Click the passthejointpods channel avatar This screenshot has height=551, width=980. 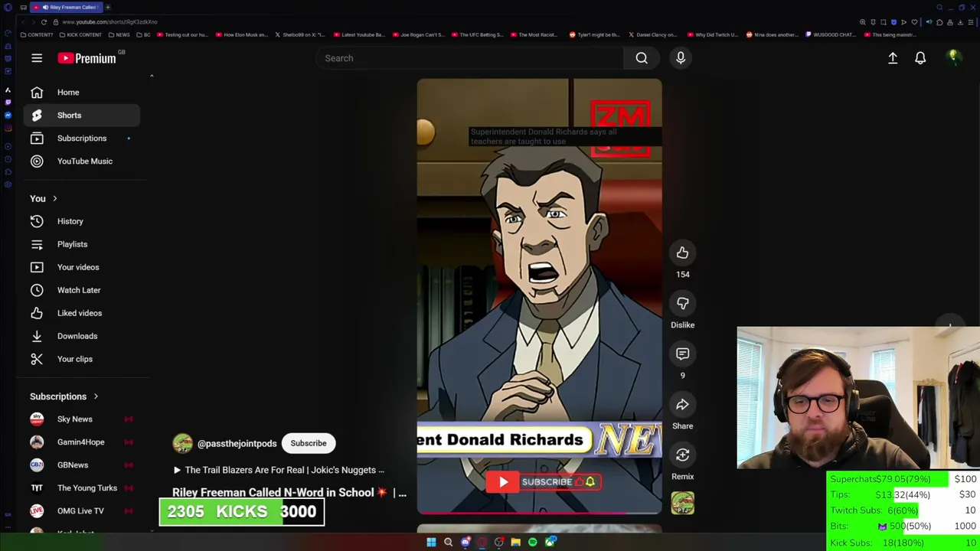[x=182, y=443]
